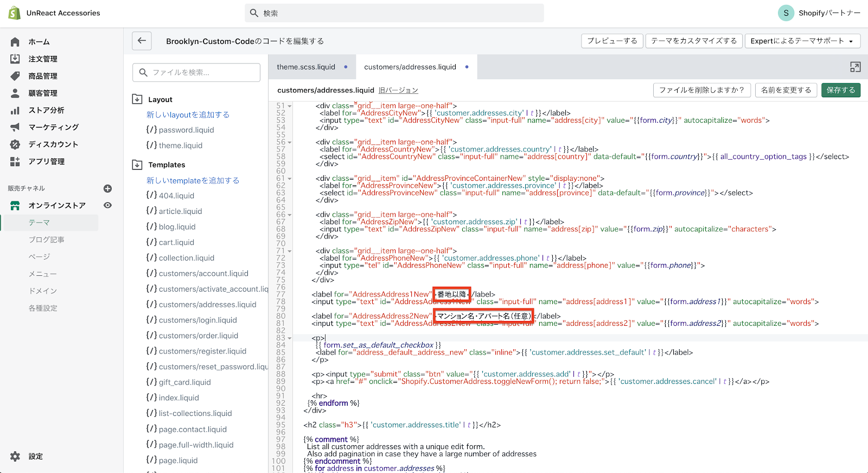Screen dimensions: 868x473
Task: Click the back arrow button
Action: [x=142, y=41]
